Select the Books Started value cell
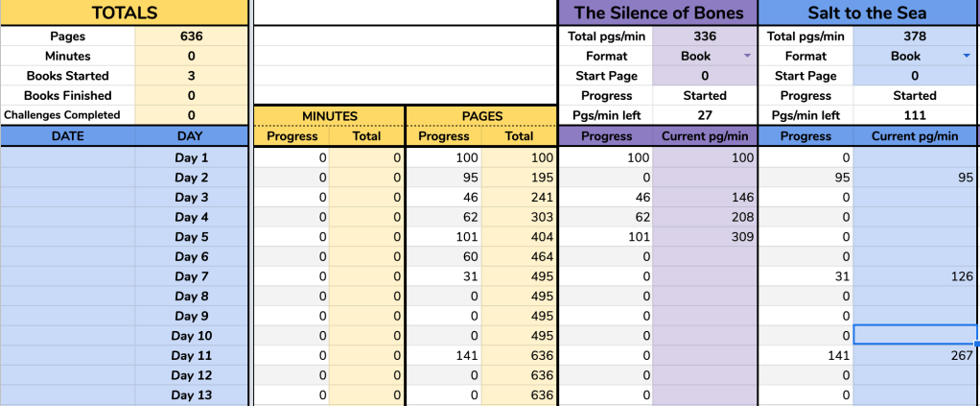This screenshot has height=406, width=980. pyautogui.click(x=192, y=76)
